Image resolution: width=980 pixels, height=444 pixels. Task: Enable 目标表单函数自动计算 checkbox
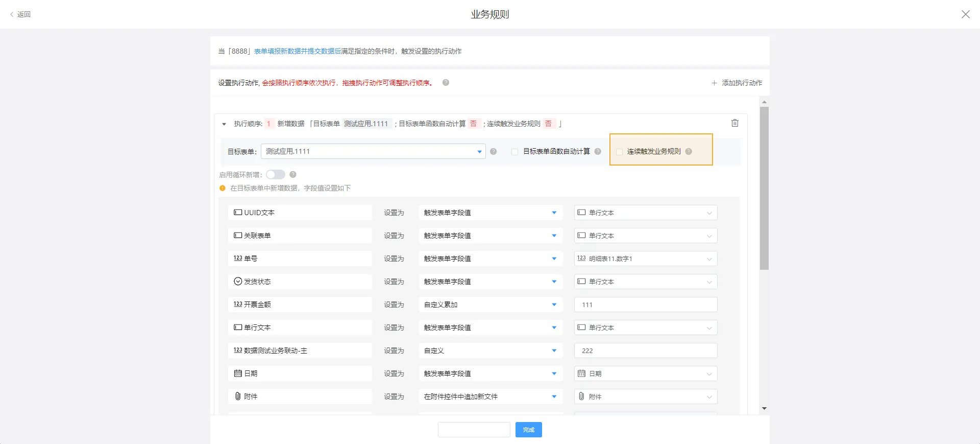[514, 152]
